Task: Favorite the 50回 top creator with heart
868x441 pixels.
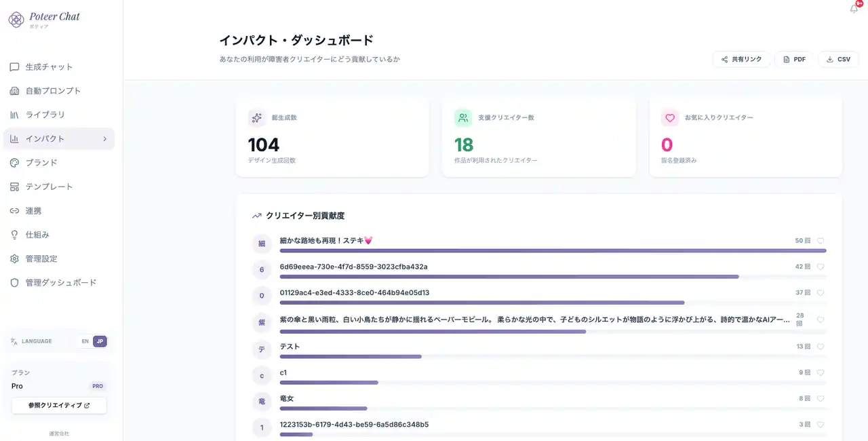Action: click(821, 241)
